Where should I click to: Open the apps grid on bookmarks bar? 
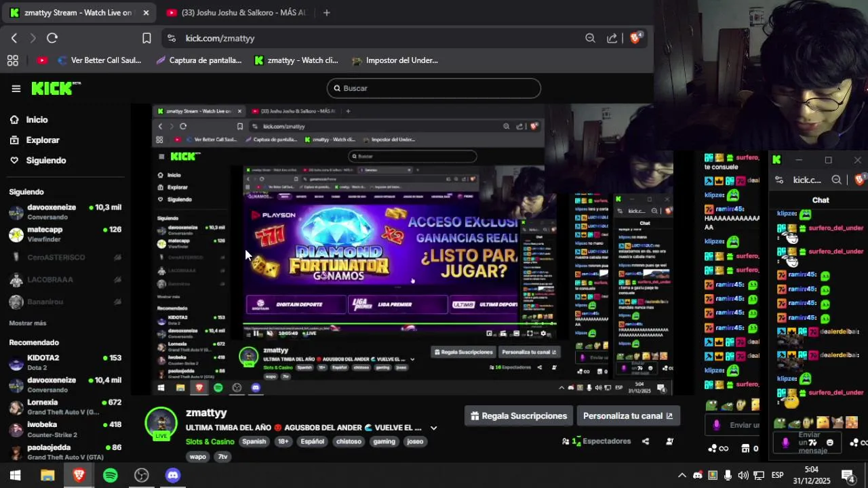point(13,60)
